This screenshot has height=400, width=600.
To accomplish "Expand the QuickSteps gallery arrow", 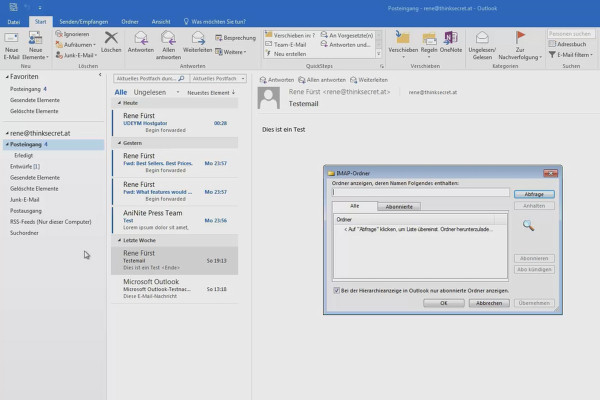I will (379, 54).
